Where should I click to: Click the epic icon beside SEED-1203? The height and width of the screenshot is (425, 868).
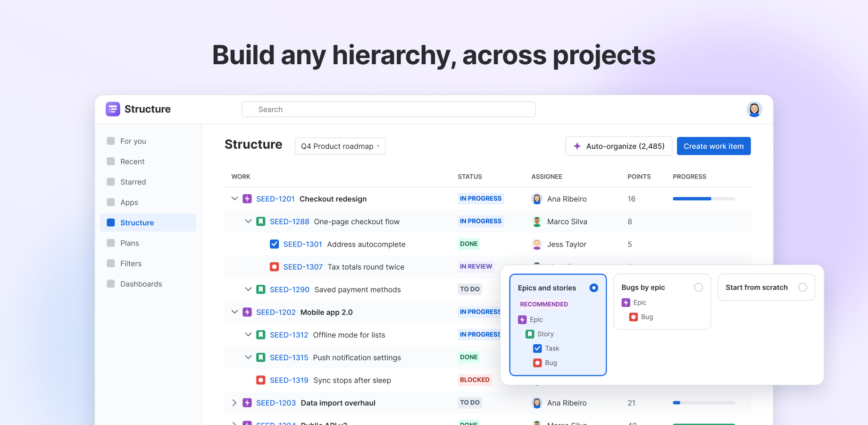point(247,403)
